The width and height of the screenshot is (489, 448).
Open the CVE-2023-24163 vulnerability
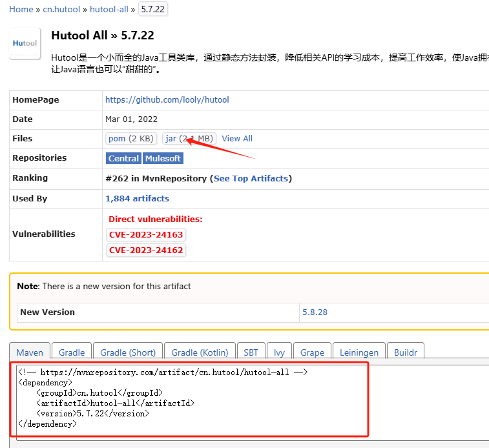tap(146, 234)
